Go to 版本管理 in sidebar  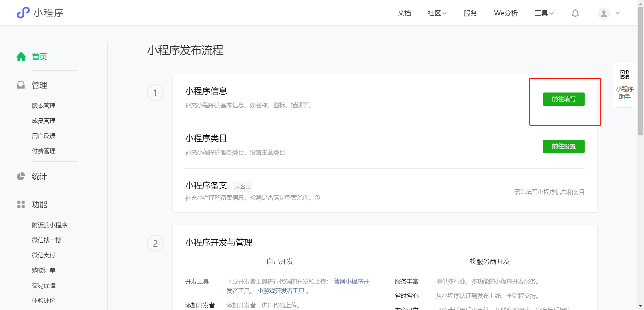pos(44,106)
